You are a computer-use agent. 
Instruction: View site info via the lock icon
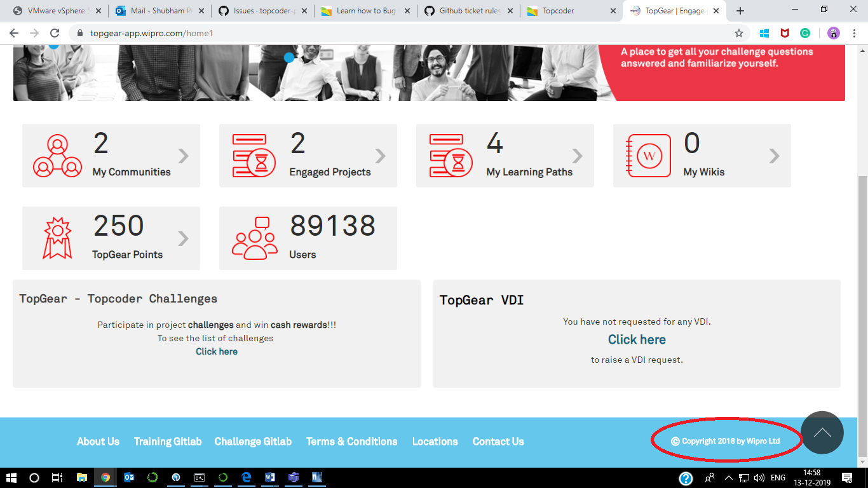pyautogui.click(x=79, y=33)
